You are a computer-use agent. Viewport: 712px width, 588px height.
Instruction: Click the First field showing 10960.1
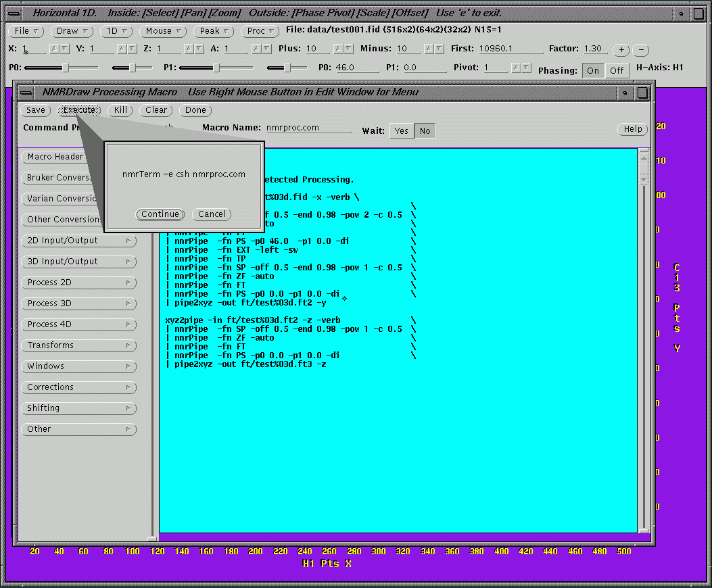[511, 49]
